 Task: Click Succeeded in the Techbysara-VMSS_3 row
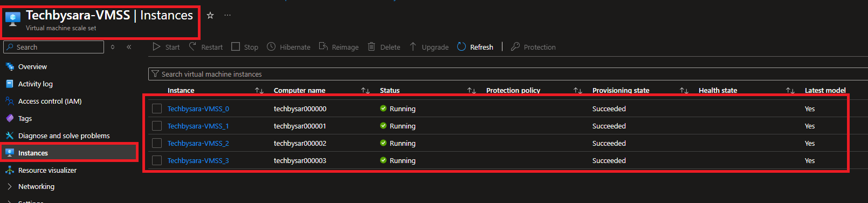click(x=609, y=160)
